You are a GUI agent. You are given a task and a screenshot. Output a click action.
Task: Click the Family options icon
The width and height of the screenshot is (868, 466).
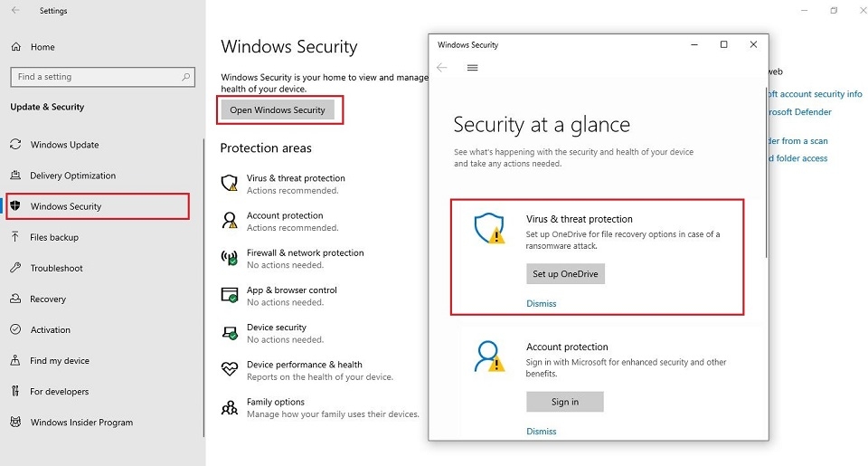230,407
